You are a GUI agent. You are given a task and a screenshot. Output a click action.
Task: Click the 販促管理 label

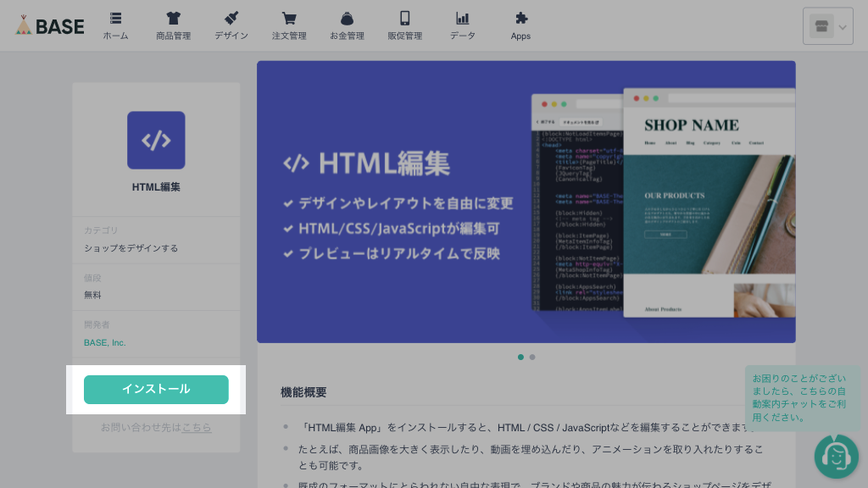pos(404,36)
